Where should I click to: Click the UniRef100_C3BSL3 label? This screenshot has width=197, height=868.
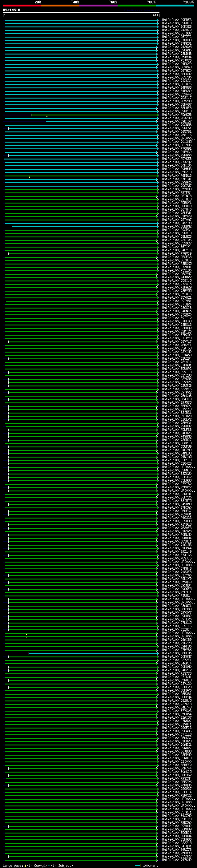(176, 325)
